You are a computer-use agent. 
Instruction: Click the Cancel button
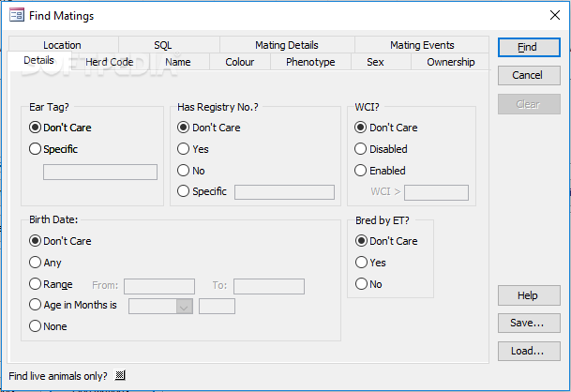(529, 75)
